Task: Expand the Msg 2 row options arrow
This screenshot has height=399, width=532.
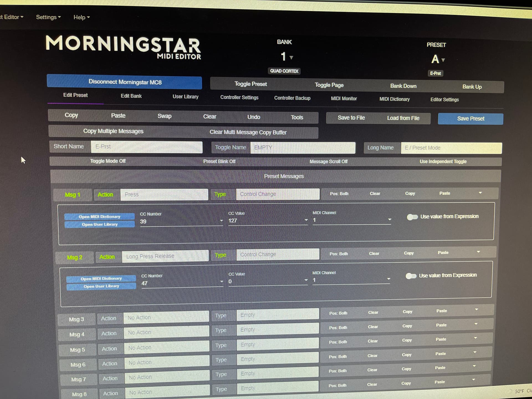Action: coord(478,252)
